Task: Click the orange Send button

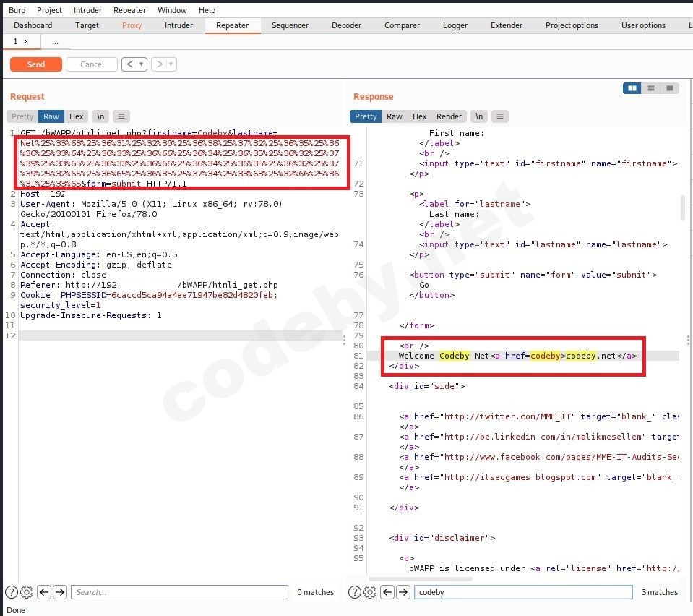Action: point(35,64)
